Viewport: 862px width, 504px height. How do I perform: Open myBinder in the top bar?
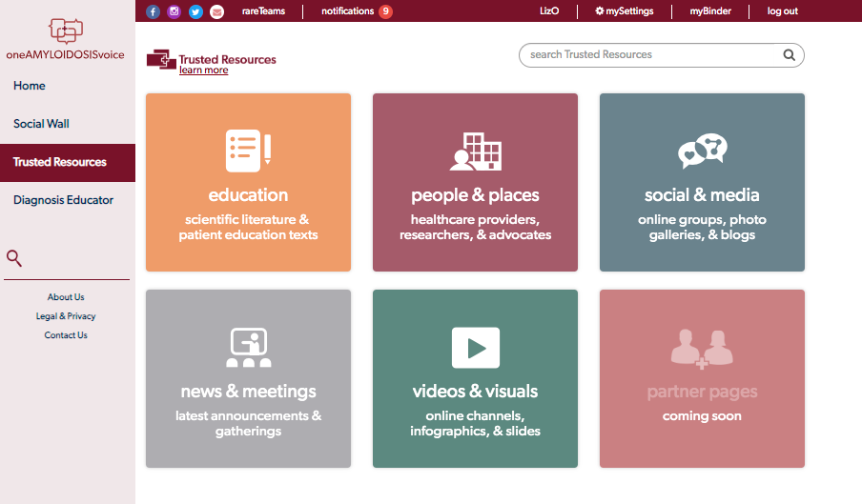(710, 11)
